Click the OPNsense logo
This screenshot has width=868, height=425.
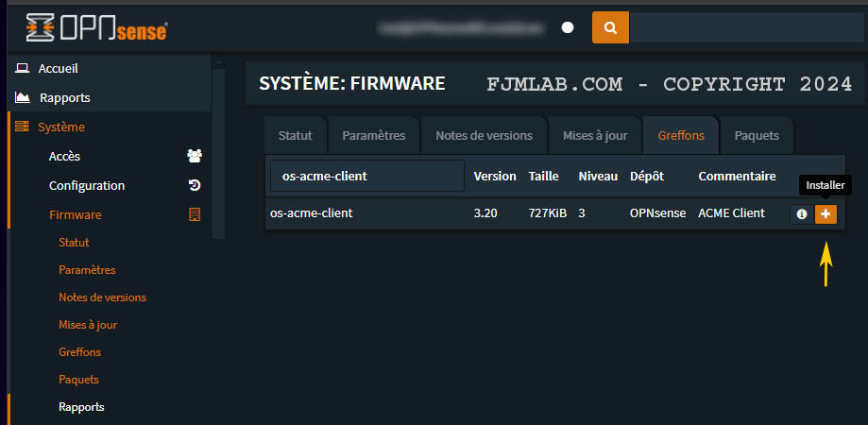[x=97, y=27]
